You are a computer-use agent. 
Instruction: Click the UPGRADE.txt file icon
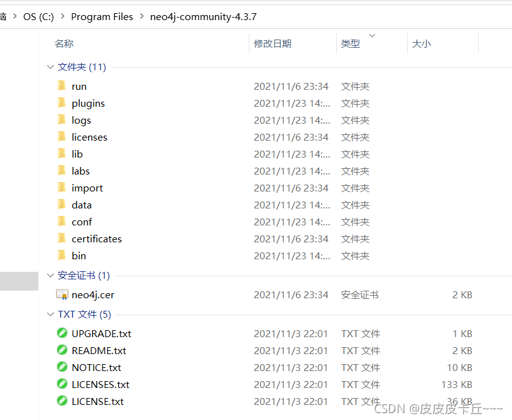coord(62,333)
